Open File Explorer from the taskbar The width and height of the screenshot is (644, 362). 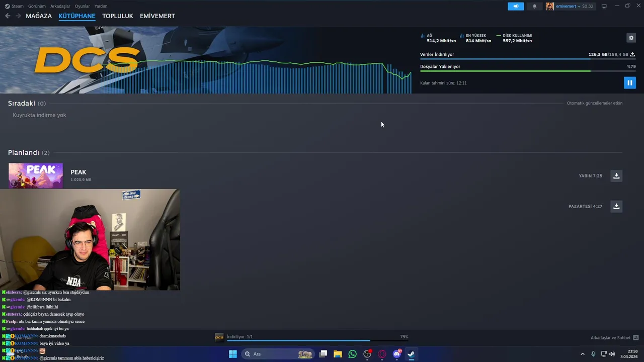tap(338, 354)
